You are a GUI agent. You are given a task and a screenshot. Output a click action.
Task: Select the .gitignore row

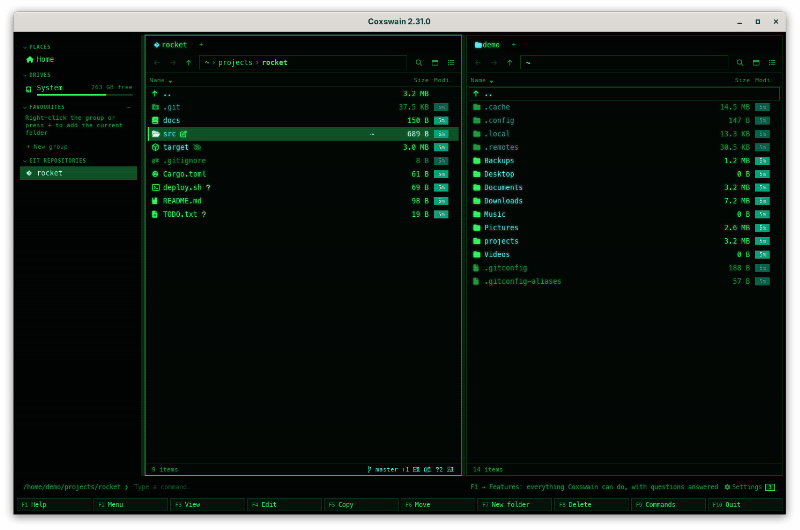coord(303,161)
